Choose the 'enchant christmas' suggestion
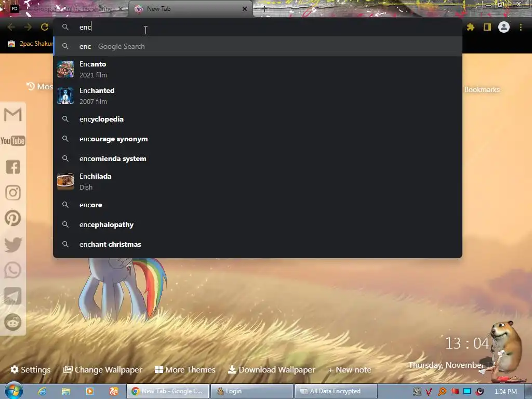The height and width of the screenshot is (399, 532). 258,244
